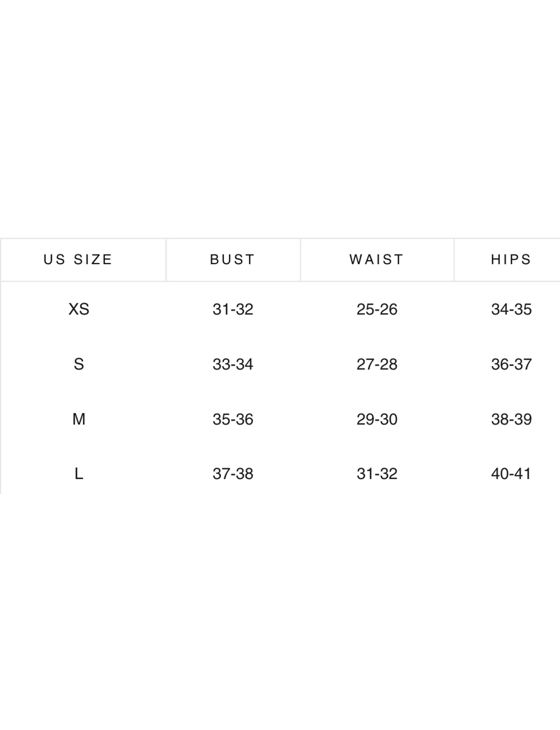Click the BUST column header
This screenshot has width=560, height=730.
[x=233, y=260]
